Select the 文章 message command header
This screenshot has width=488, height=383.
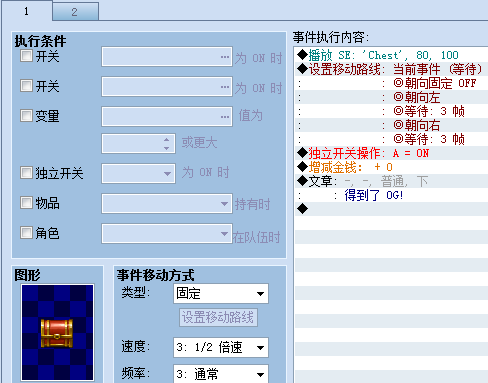click(x=391, y=181)
